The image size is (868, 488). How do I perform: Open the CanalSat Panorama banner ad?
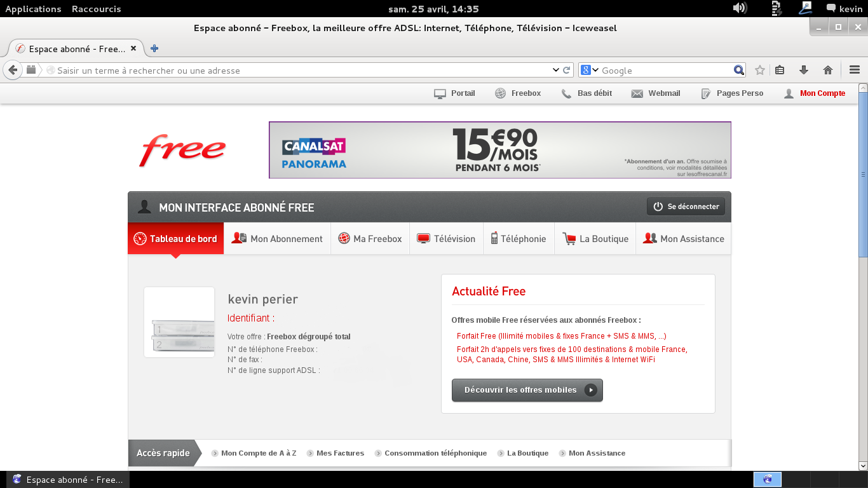click(500, 150)
